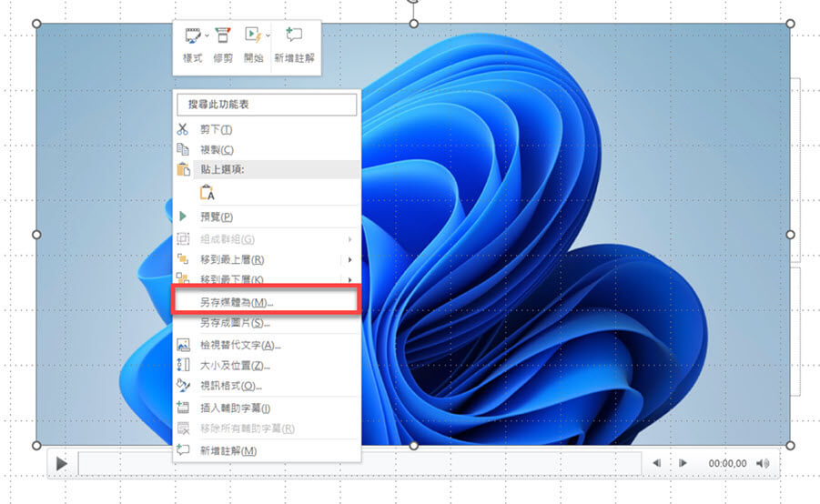Click the size and position icon
Viewport: 820px width, 504px height.
point(183,365)
